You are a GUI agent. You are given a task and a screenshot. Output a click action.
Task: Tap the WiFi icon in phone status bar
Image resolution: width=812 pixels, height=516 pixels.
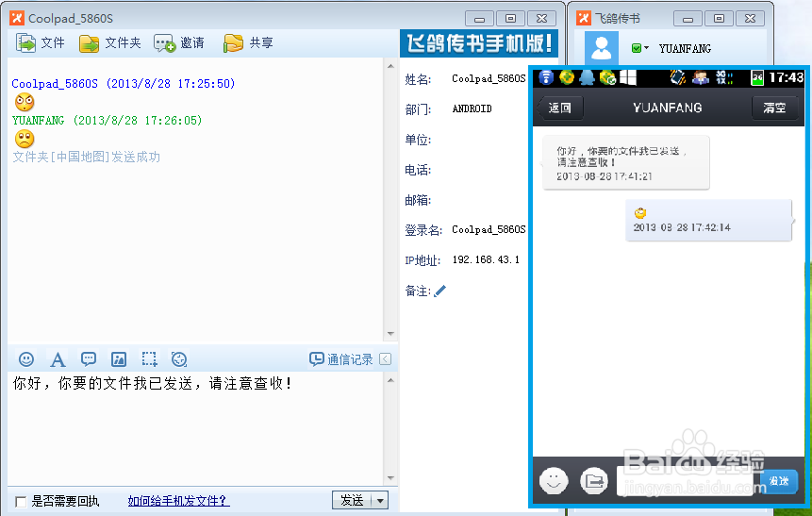pos(546,77)
